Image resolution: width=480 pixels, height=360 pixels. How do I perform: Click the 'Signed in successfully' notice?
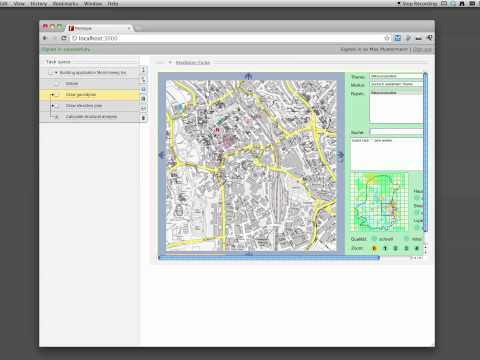pos(66,49)
